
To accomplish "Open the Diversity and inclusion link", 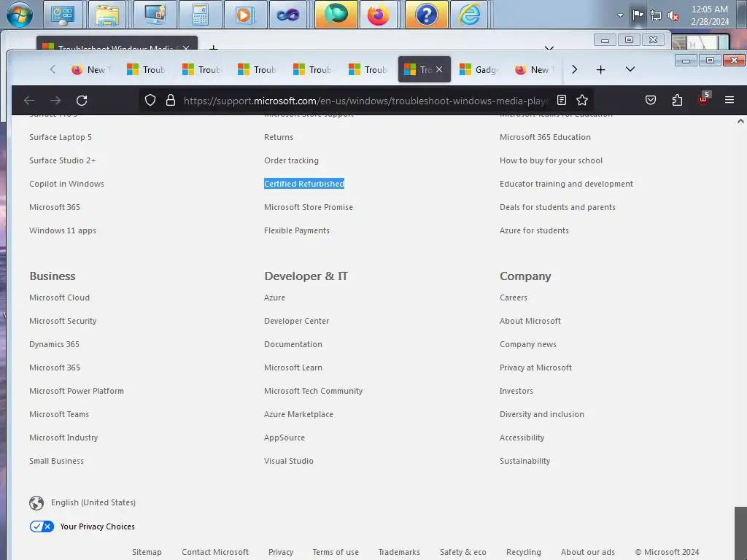I will point(542,414).
